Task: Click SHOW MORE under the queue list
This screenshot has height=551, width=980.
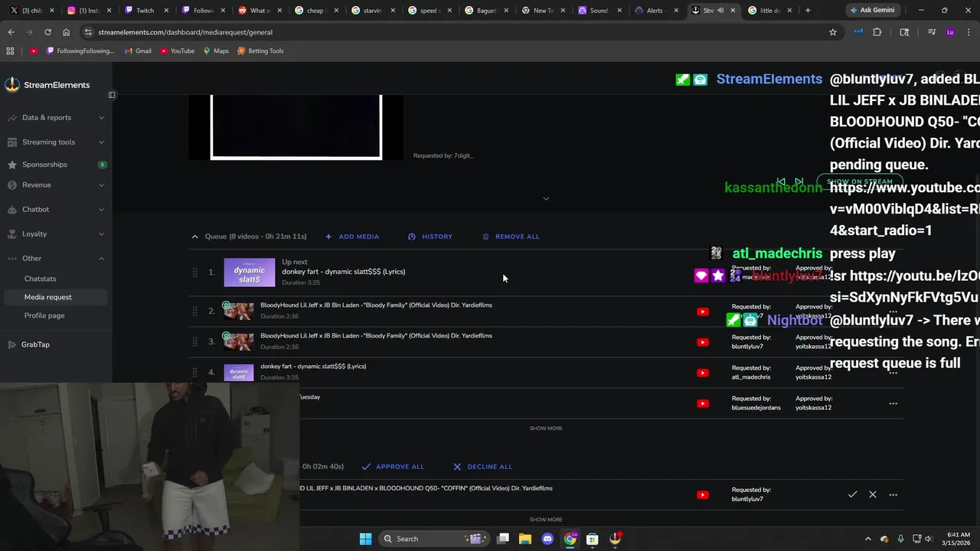Action: point(546,429)
